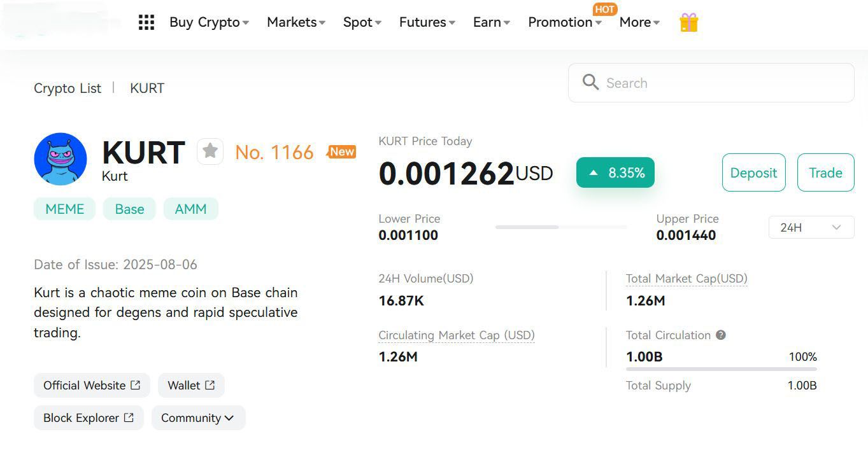
Task: Select the MEME category tag
Action: click(x=64, y=209)
